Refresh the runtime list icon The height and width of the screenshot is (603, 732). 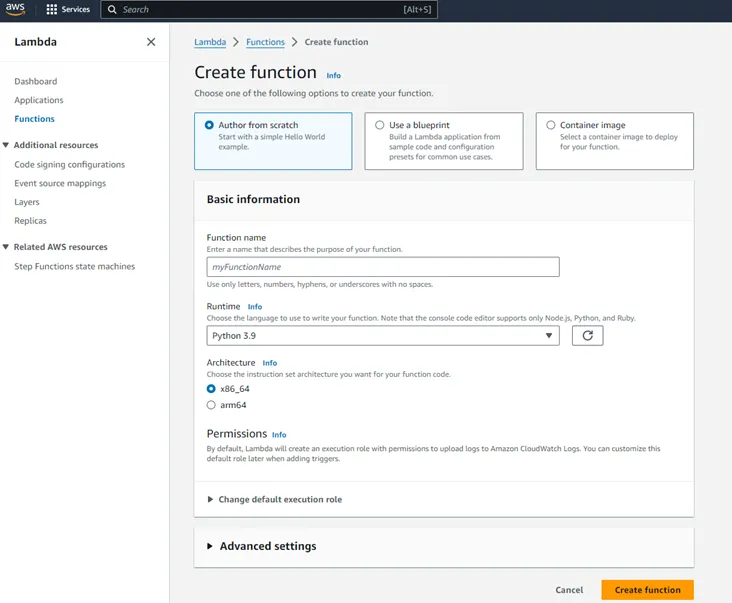coord(587,336)
